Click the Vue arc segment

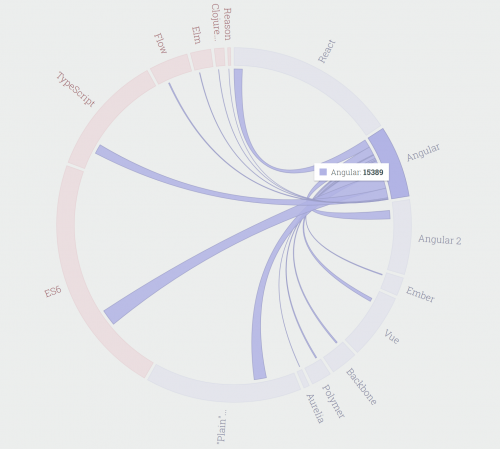[372, 323]
